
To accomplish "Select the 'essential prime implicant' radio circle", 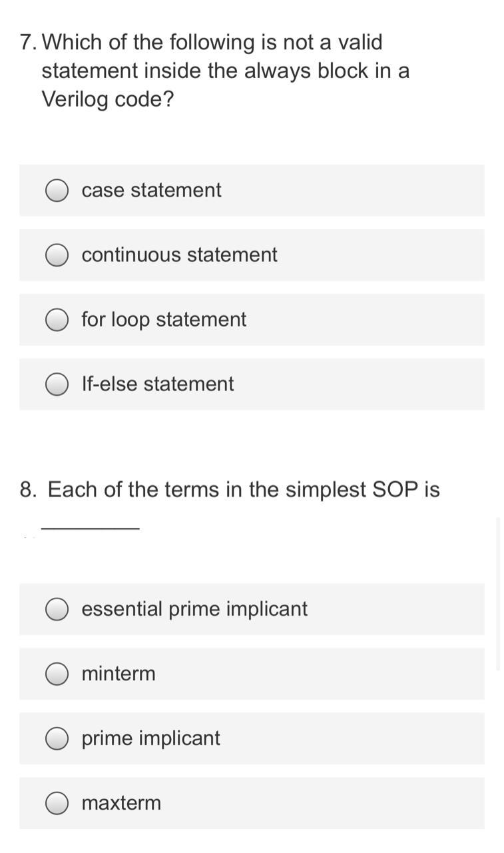I will [x=57, y=609].
